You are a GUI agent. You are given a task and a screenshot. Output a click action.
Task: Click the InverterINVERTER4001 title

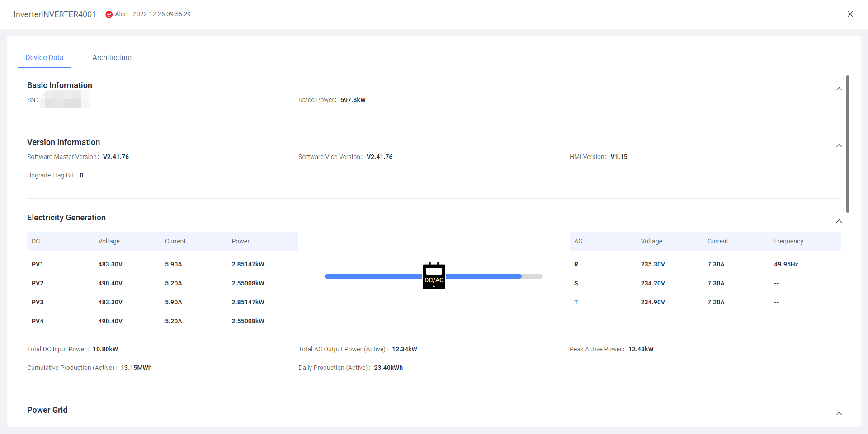[x=55, y=14]
